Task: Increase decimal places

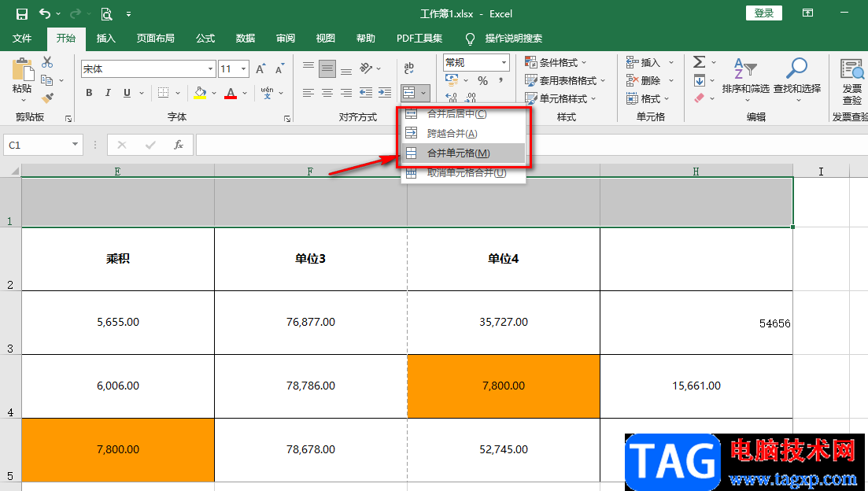Action: pyautogui.click(x=452, y=98)
